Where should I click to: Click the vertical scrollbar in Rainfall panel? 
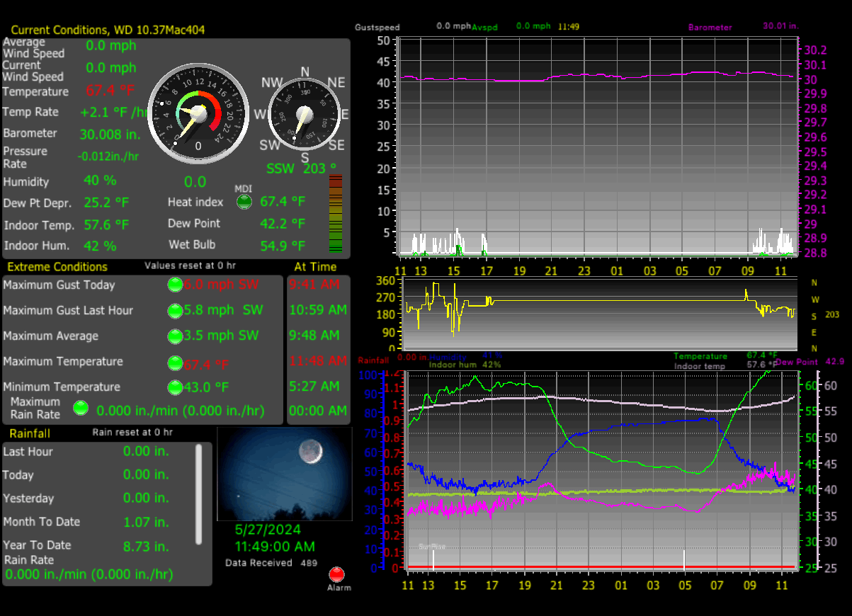(199, 493)
